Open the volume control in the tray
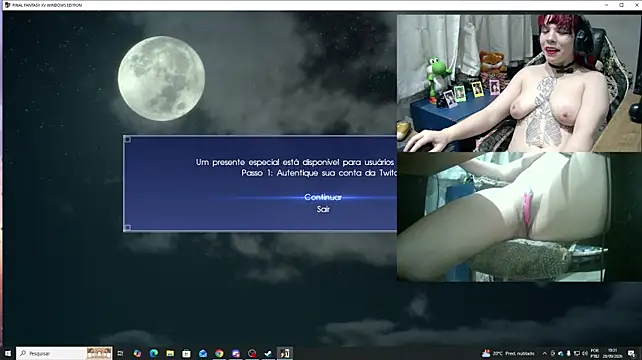Image resolution: width=642 pixels, height=360 pixels. tap(585, 353)
